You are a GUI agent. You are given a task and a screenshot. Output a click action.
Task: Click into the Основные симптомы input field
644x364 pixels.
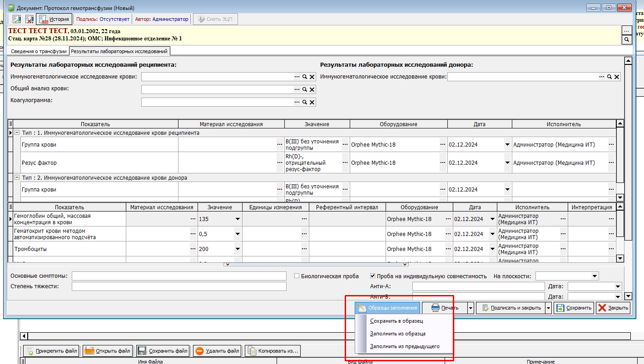click(x=179, y=276)
